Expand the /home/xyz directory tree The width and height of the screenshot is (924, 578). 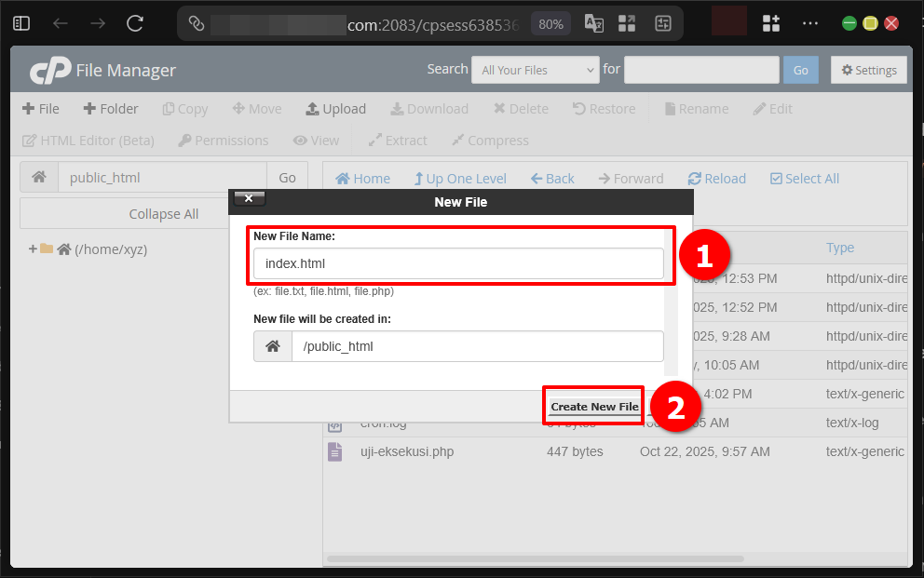pyautogui.click(x=33, y=249)
